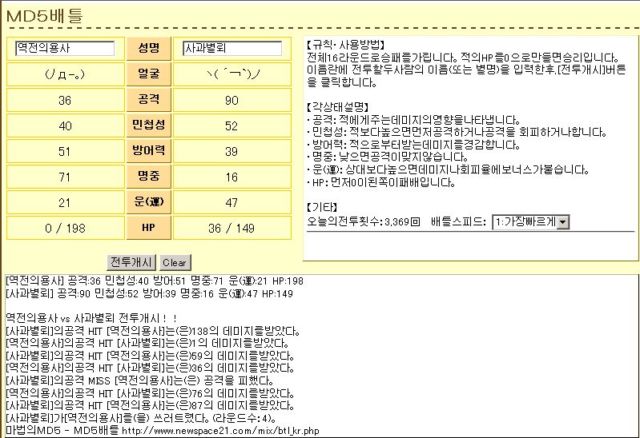The width and height of the screenshot is (640, 438).
Task: Click the 얼굴 header cell
Action: (x=149, y=74)
